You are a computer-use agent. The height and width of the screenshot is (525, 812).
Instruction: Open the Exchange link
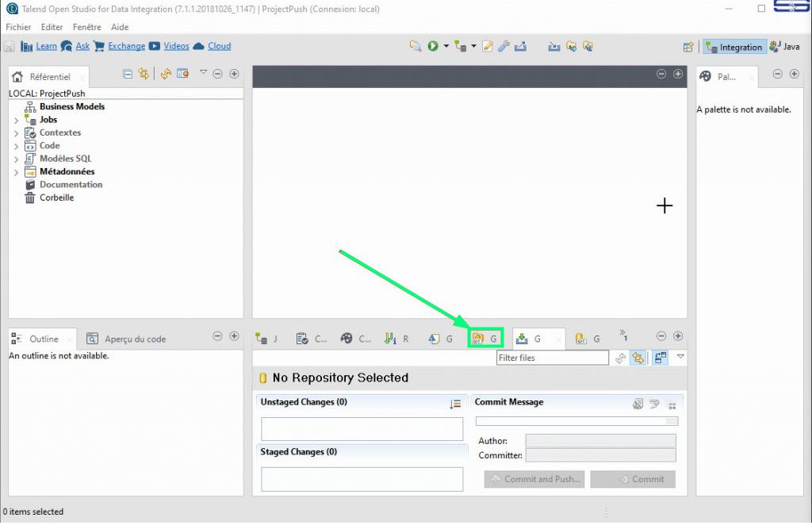[x=126, y=46]
